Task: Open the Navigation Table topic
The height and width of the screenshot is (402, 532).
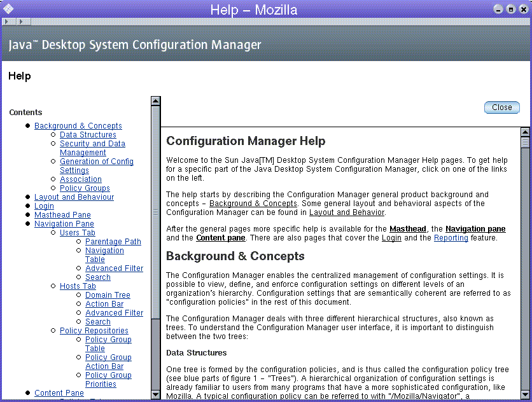Action: click(104, 255)
